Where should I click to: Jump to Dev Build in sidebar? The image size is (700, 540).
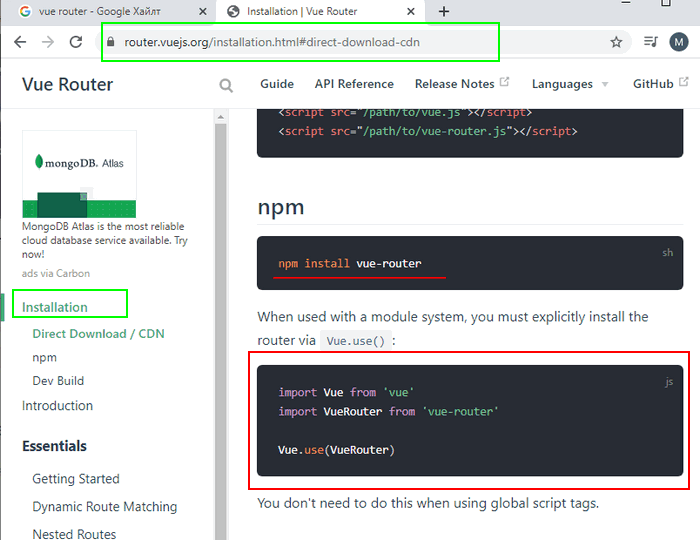click(x=58, y=381)
